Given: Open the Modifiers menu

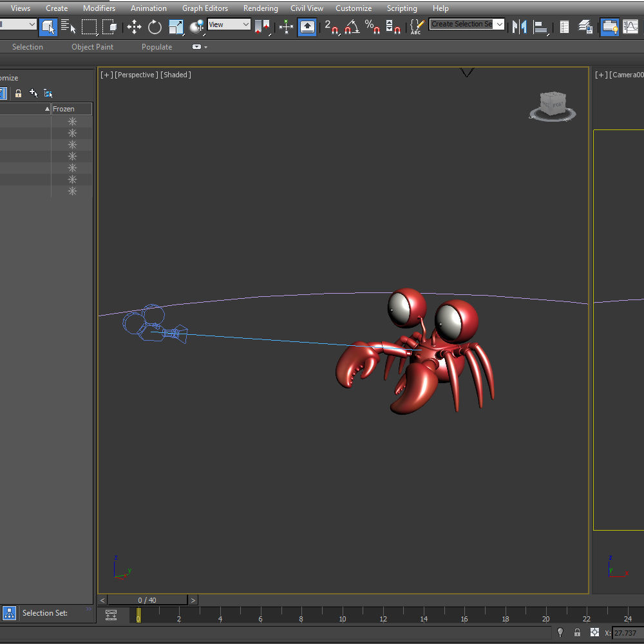Looking at the screenshot, I should click(x=99, y=8).
